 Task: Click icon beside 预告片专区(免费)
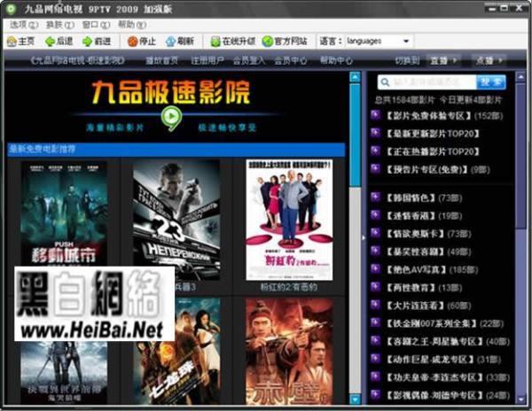tap(375, 168)
